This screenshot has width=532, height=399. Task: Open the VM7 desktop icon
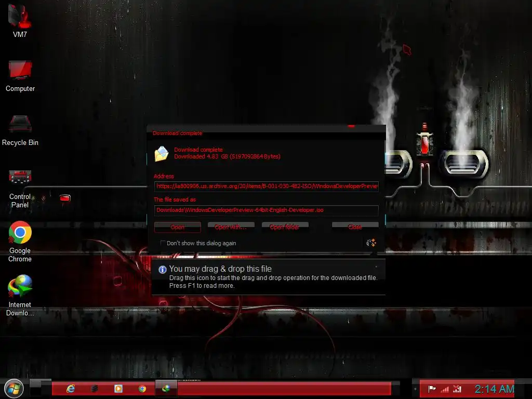coord(20,21)
